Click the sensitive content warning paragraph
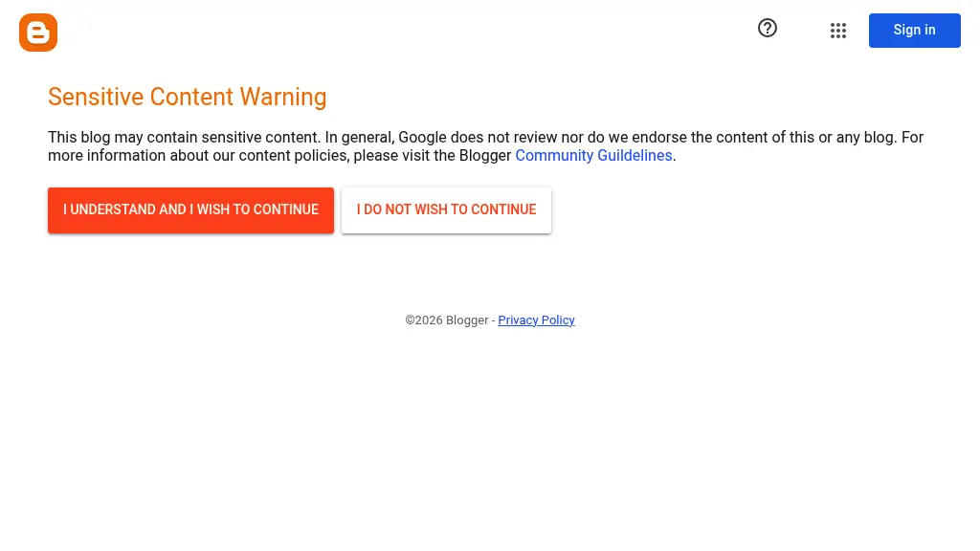The height and width of the screenshot is (551, 980). [x=383, y=138]
